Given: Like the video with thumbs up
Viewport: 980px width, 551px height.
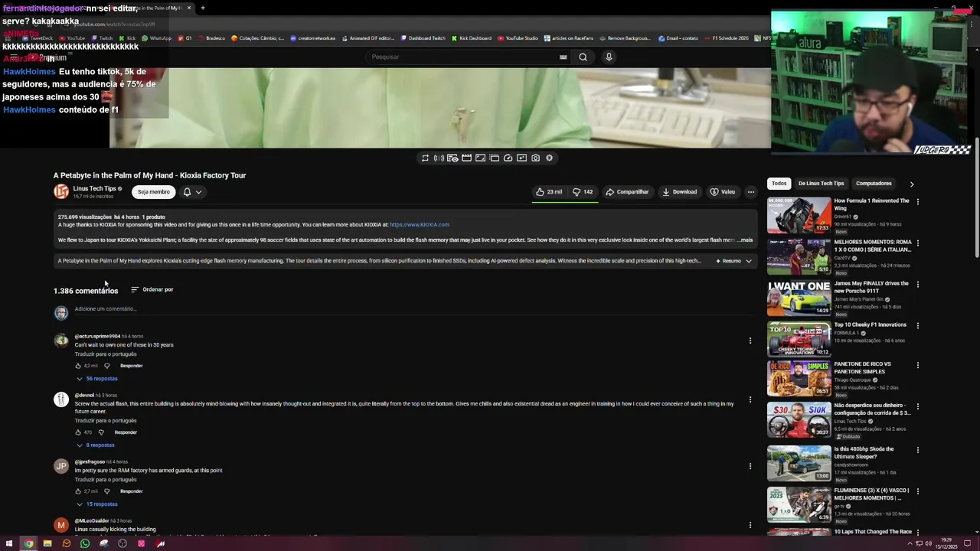Looking at the screenshot, I should pyautogui.click(x=549, y=192).
